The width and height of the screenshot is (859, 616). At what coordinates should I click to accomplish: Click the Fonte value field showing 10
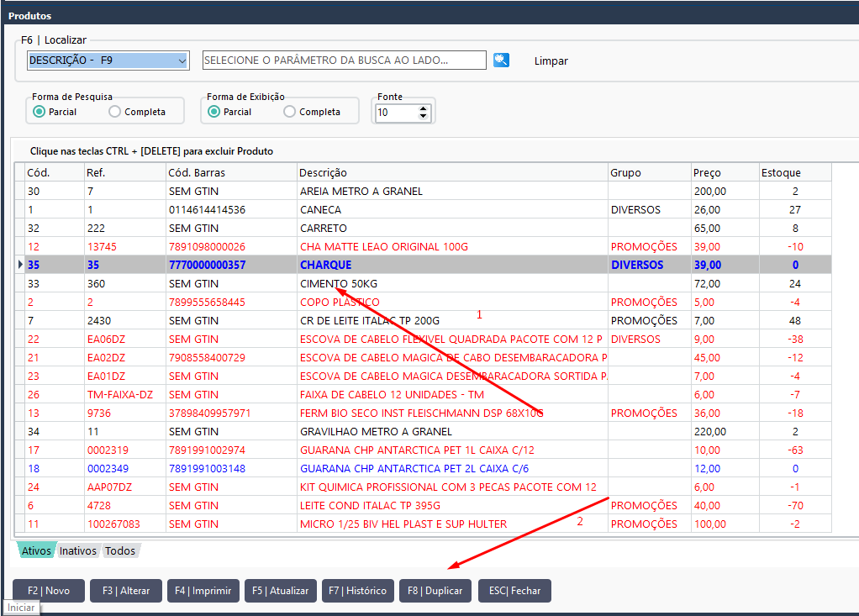click(x=396, y=113)
